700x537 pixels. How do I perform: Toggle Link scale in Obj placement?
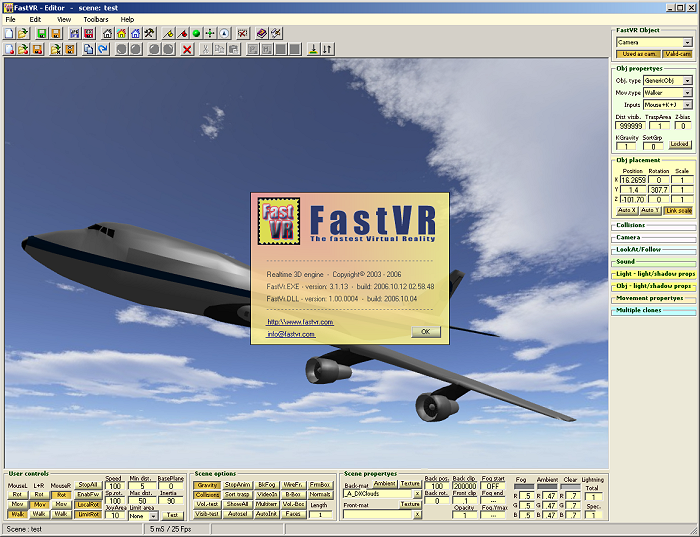pyautogui.click(x=678, y=210)
